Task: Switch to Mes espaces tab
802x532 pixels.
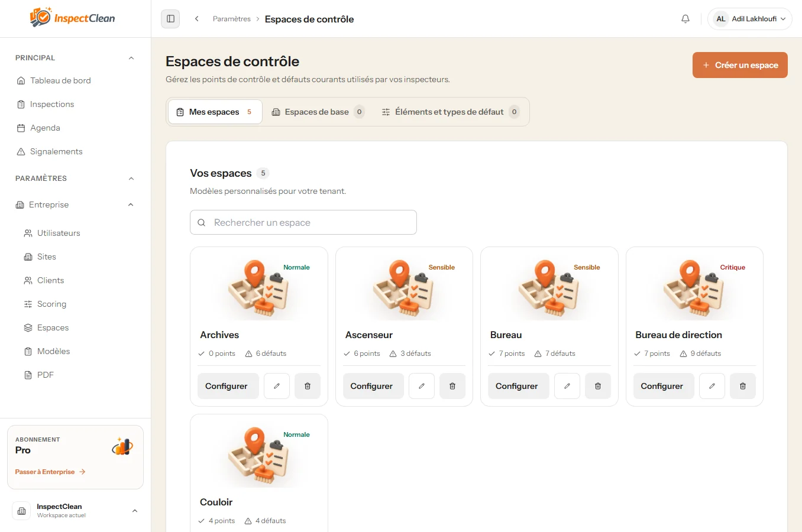Action: point(215,112)
